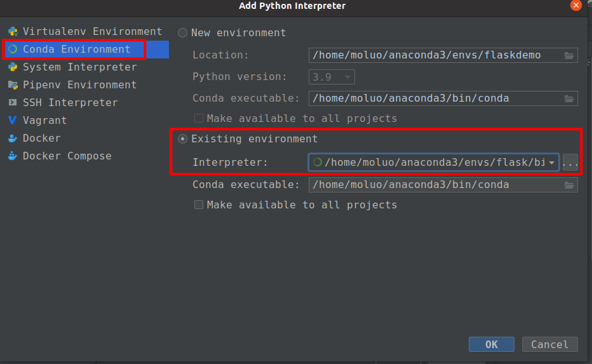Click the System Interpreter python icon
The height and width of the screenshot is (364, 592).
pos(13,67)
